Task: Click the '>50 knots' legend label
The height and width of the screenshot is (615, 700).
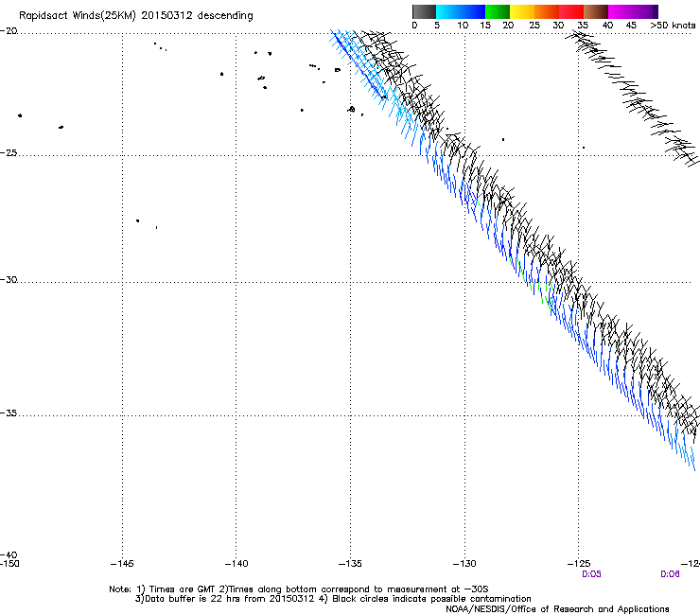Action: tap(673, 26)
